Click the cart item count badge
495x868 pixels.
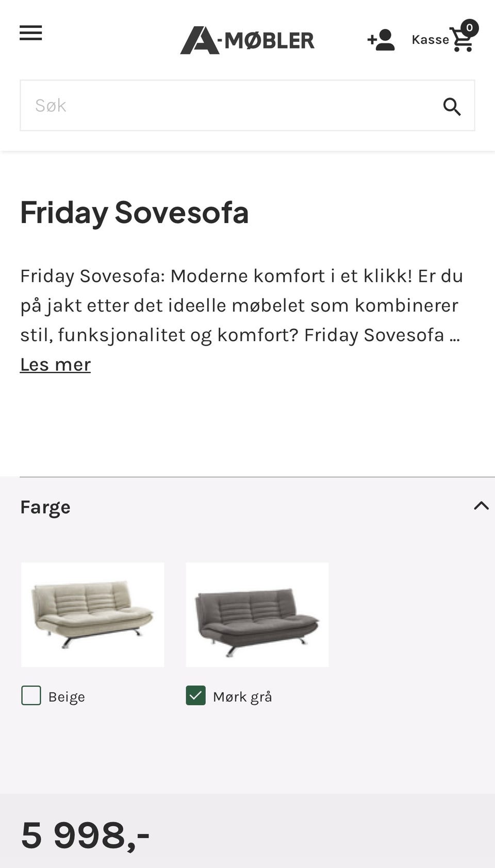coord(469,28)
